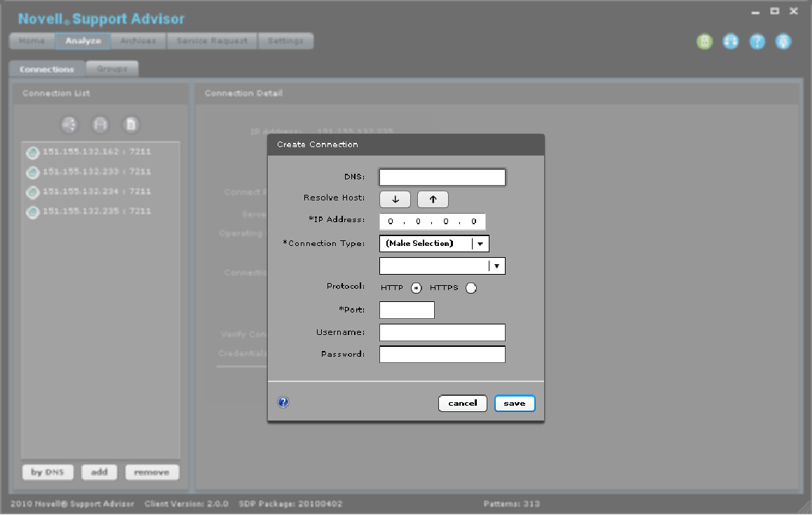The height and width of the screenshot is (515, 812).
Task: Click the green icon in top-right toolbar
Action: pyautogui.click(x=704, y=41)
